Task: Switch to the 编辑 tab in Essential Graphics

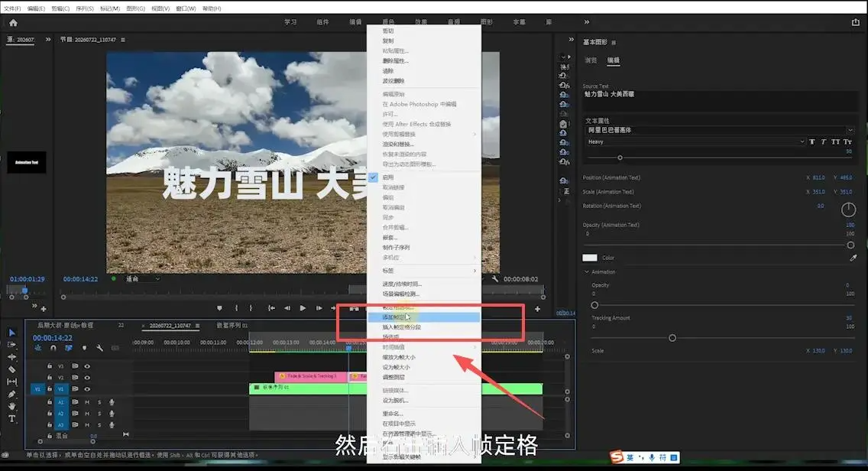Action: 614,60
